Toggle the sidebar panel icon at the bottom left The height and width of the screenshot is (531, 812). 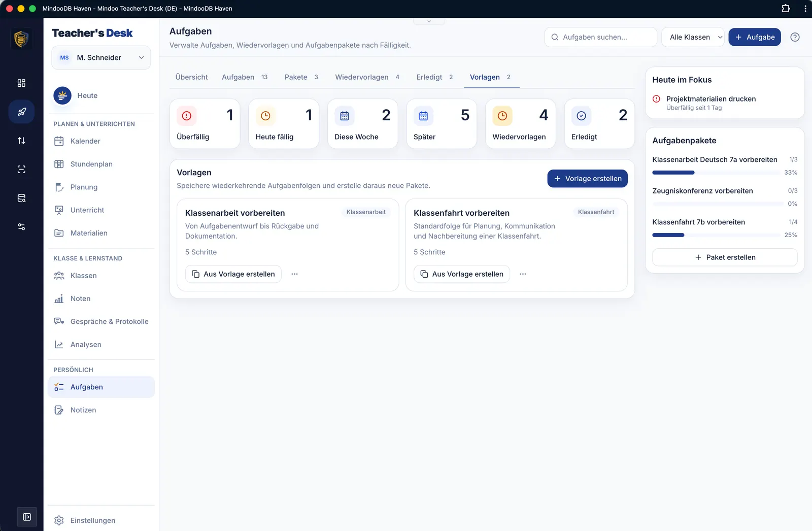(27, 517)
